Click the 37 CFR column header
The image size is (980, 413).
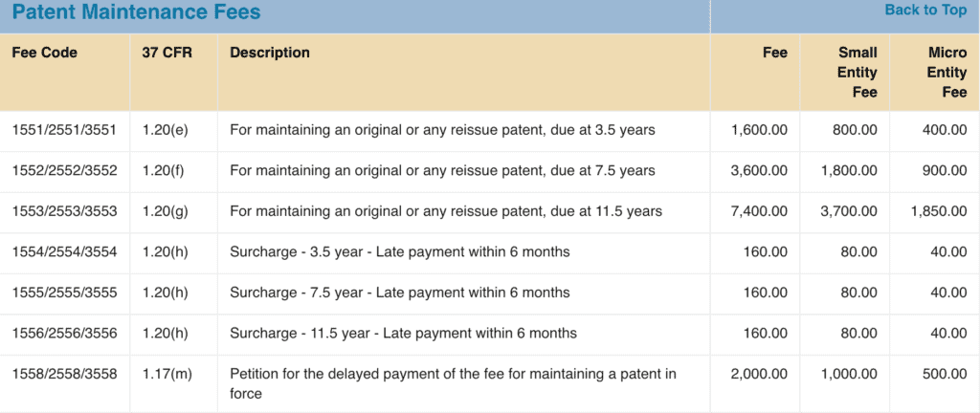tap(167, 53)
